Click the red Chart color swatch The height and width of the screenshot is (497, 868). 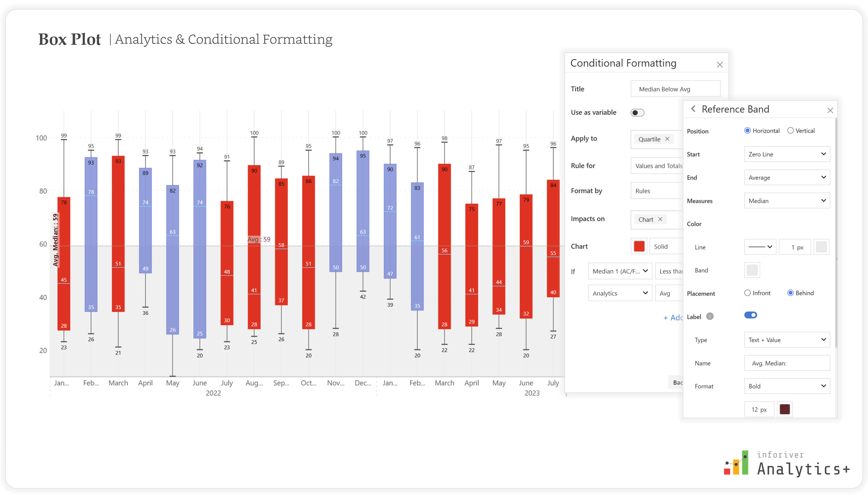pyautogui.click(x=639, y=247)
